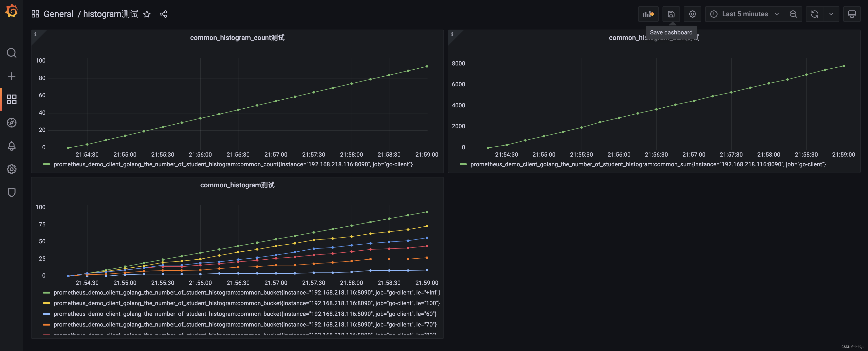
Task: Expand the refresh interval dropdown arrow
Action: [x=831, y=14]
